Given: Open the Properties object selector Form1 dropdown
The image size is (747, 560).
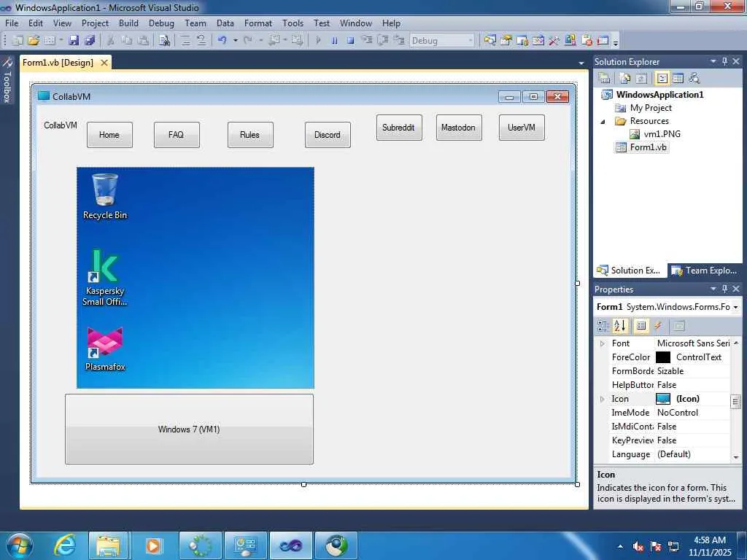Looking at the screenshot, I should (735, 307).
